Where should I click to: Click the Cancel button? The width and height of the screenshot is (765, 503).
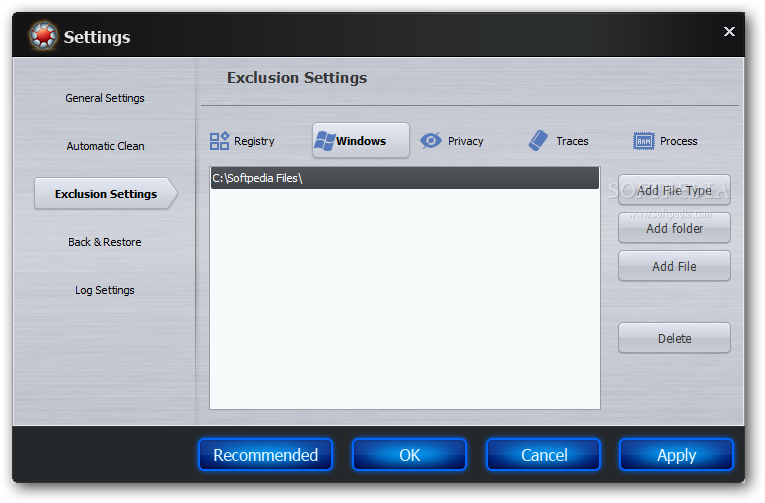click(544, 455)
